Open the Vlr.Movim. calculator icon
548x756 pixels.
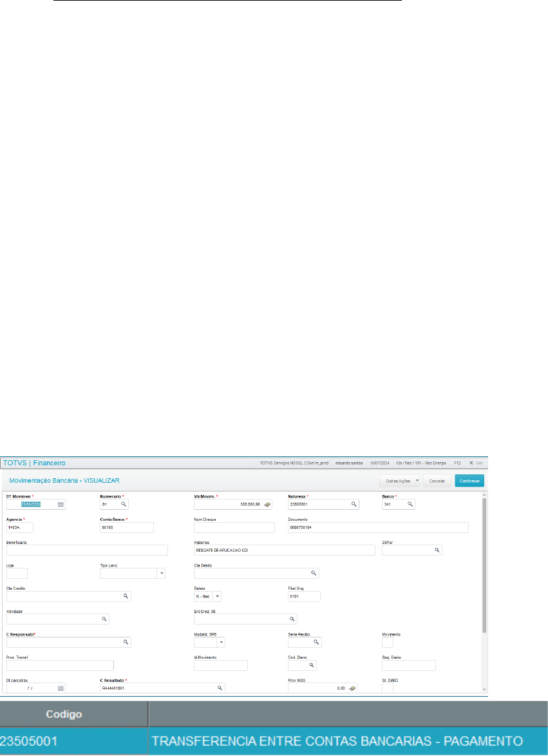point(267,505)
